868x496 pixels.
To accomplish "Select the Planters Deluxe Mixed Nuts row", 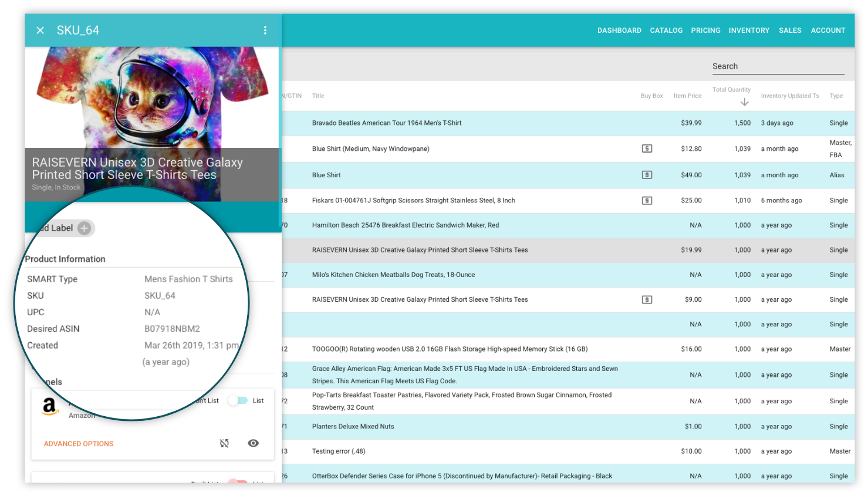I will coord(568,427).
